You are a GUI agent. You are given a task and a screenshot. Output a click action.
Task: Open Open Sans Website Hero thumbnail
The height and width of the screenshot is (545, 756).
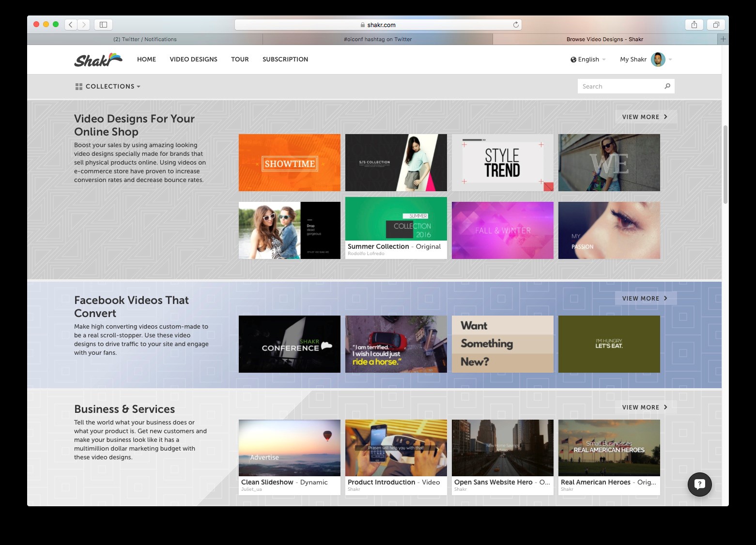tap(503, 448)
